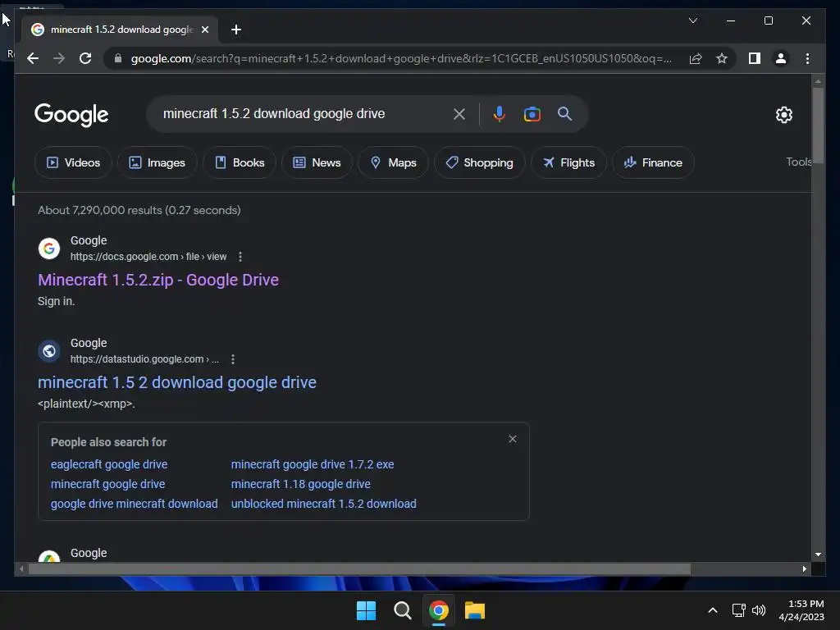Click the https://docs.google.com › file › view URL
Screen dimensions: 840x630
click(148, 257)
